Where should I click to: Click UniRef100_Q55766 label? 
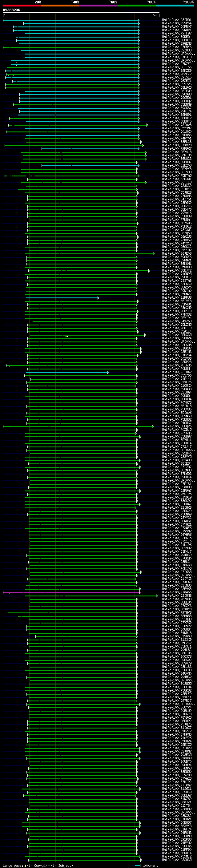tap(176, 375)
